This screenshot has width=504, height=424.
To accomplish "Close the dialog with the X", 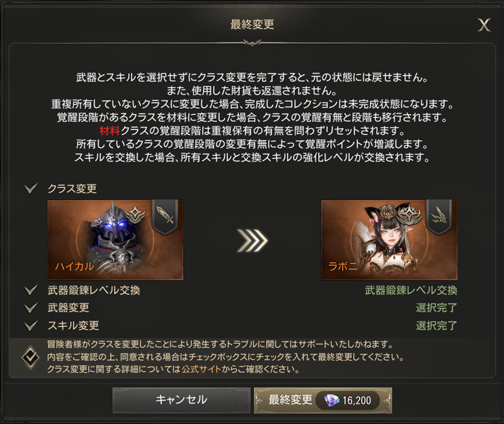I will pos(484,25).
